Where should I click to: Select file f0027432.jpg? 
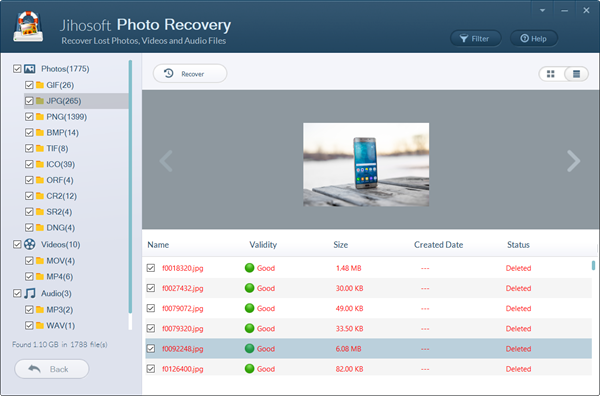click(x=183, y=288)
